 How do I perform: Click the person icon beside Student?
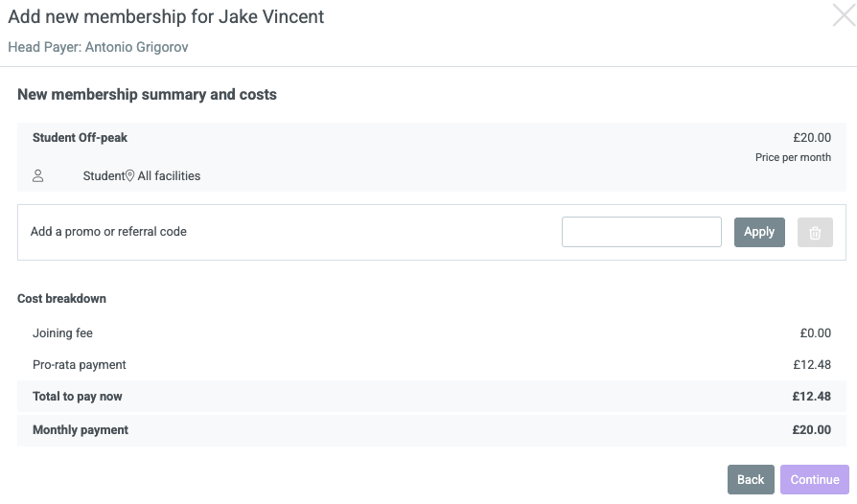click(x=37, y=176)
